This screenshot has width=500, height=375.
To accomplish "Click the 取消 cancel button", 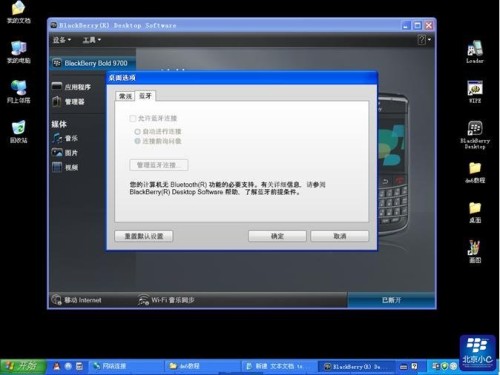I will (x=340, y=236).
